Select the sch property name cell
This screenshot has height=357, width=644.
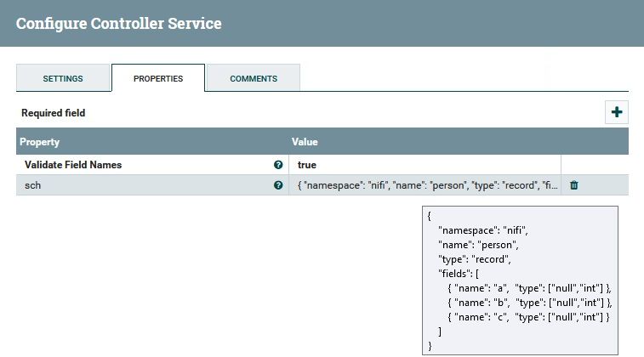(33, 185)
